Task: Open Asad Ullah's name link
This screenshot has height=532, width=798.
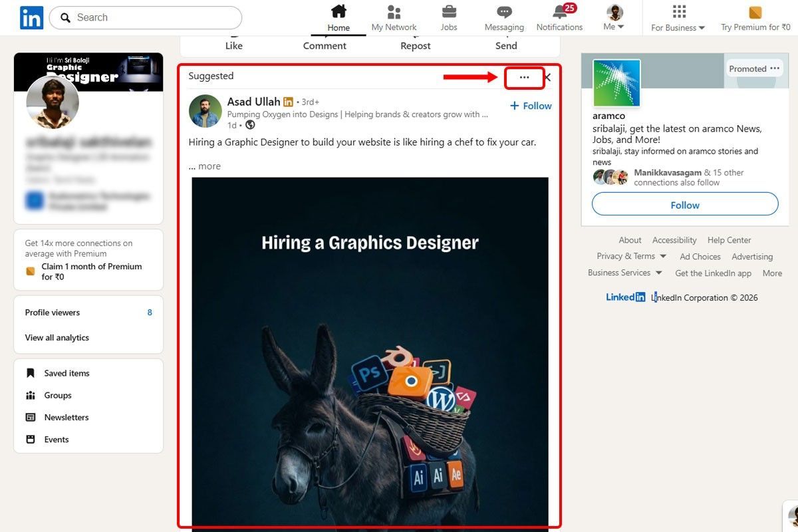Action: click(254, 102)
